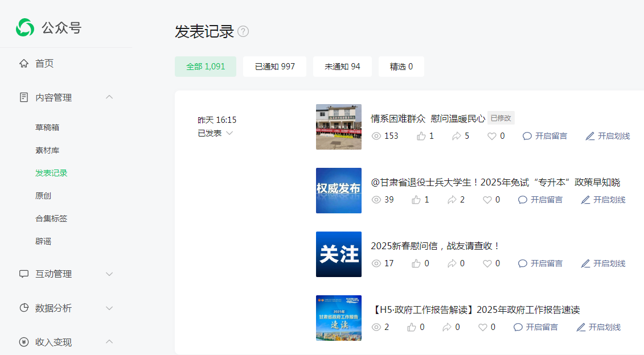The height and width of the screenshot is (355, 644).
Task: Click the thumbs-up icon on 情系困难群众 article
Action: 421,136
